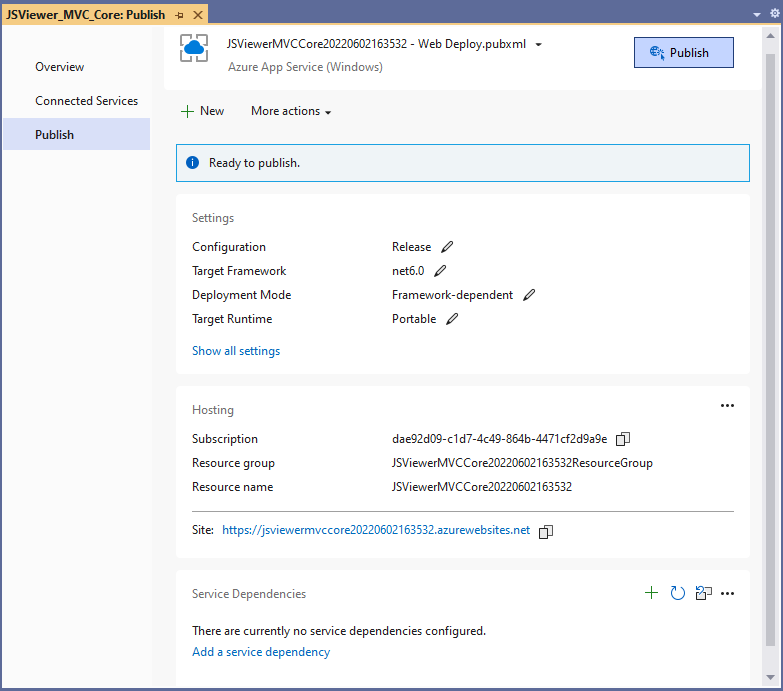
Task: Click the Ready to publish message
Action: click(x=254, y=163)
